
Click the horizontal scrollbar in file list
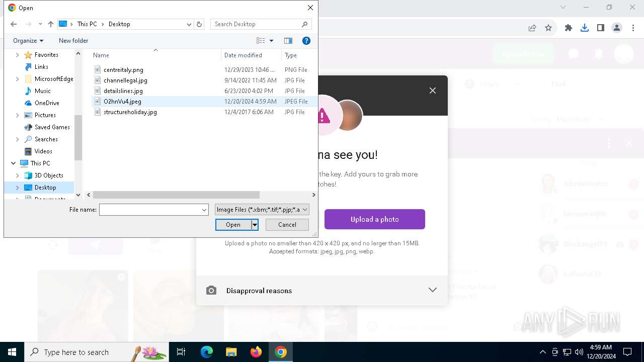click(176, 195)
